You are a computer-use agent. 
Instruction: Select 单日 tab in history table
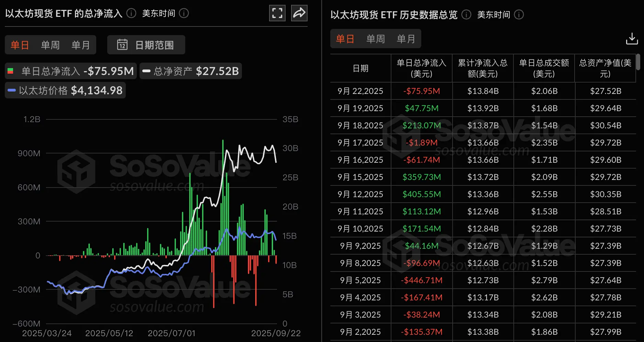pos(345,39)
